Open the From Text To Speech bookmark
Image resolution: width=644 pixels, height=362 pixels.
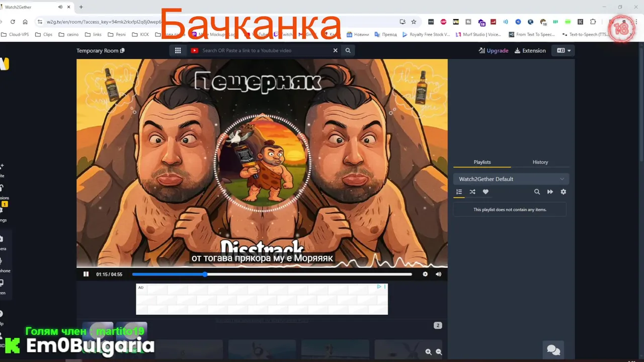[x=532, y=35]
